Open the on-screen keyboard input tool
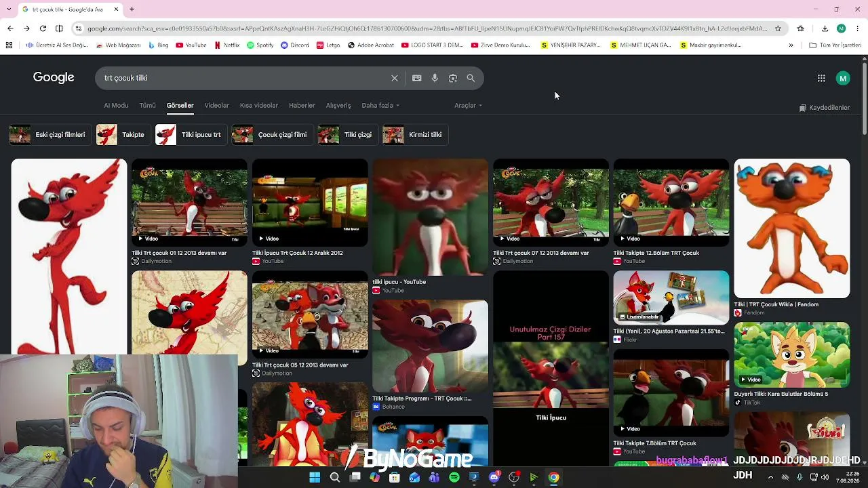 [x=417, y=78]
